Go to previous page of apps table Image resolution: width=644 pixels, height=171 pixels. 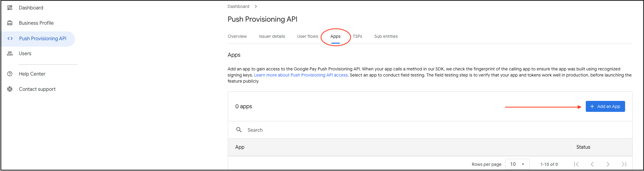[592, 164]
